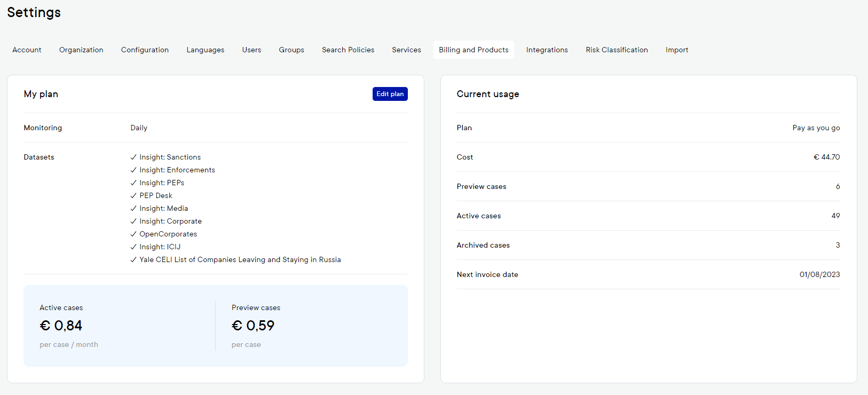The height and width of the screenshot is (395, 868).
Task: Click checkmark next to OpenCorporates
Action: tap(133, 234)
